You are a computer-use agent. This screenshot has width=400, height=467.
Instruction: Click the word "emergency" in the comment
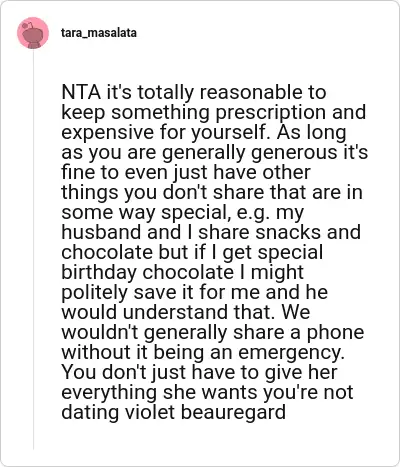pos(291,353)
